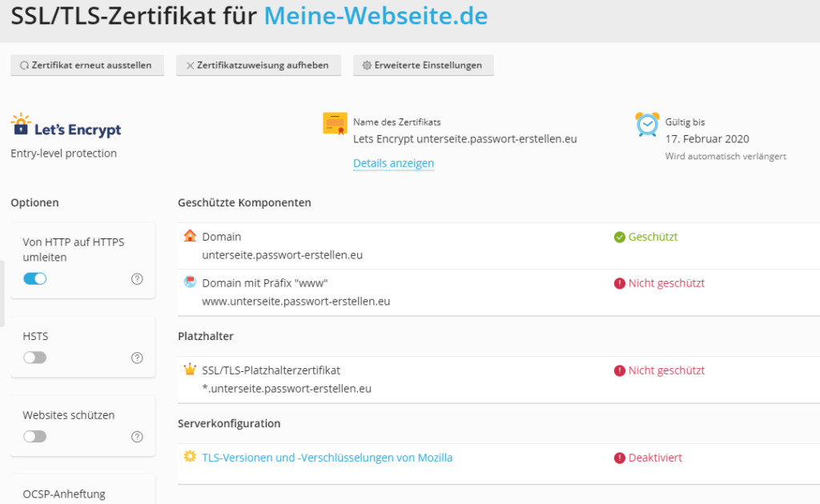
Task: Click the Wird automatisch verlängert text
Action: point(726,156)
